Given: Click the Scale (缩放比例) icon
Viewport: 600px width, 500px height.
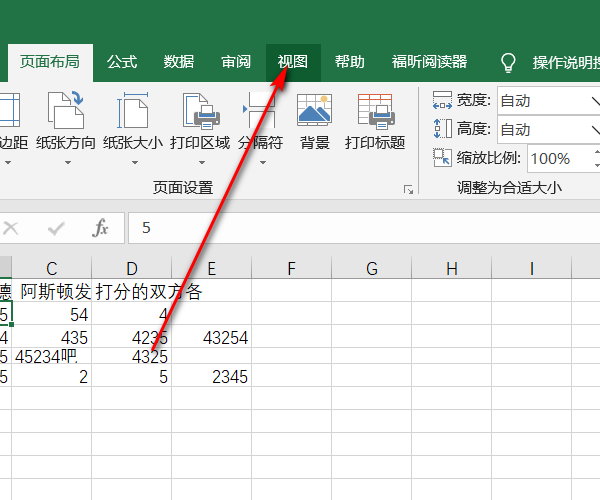Looking at the screenshot, I should [442, 157].
